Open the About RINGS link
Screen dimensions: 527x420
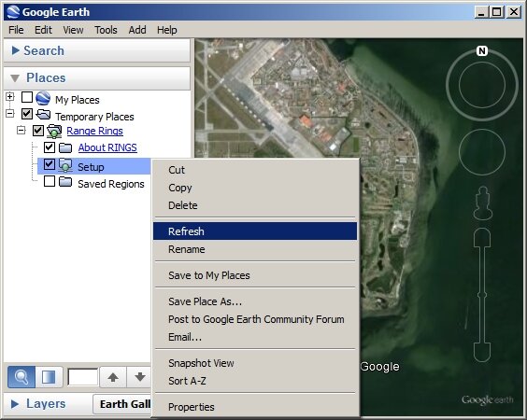point(107,147)
